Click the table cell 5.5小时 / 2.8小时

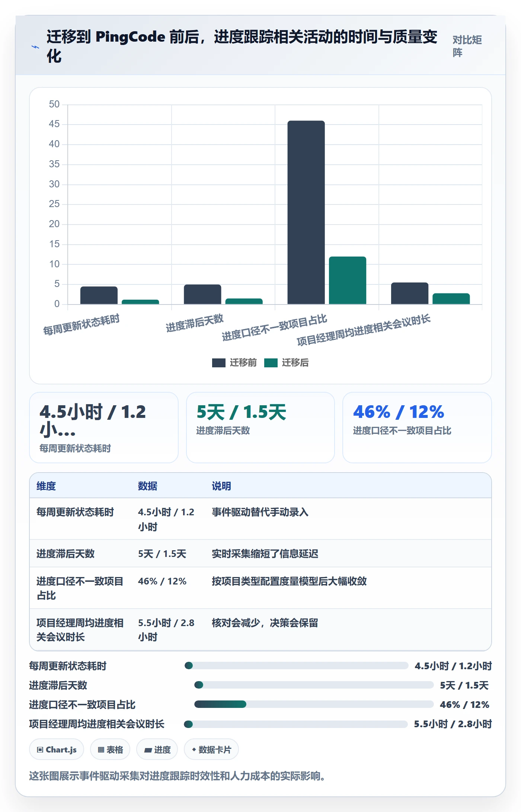point(166,630)
